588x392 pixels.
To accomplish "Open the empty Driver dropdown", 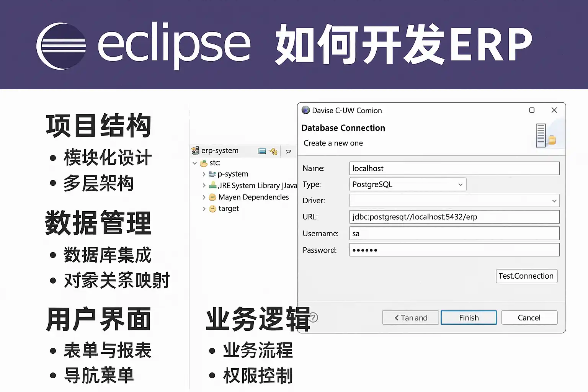I will [454, 201].
